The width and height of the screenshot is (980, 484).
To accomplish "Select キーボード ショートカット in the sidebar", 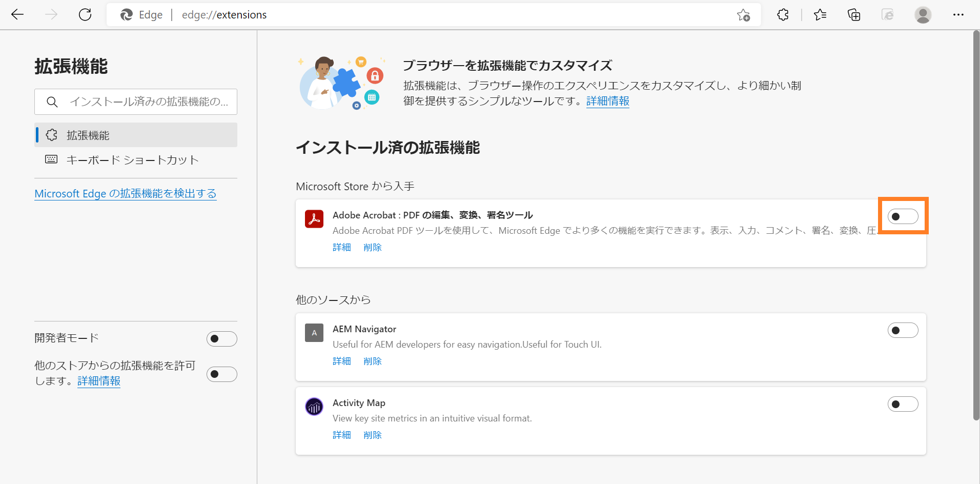I will [131, 159].
